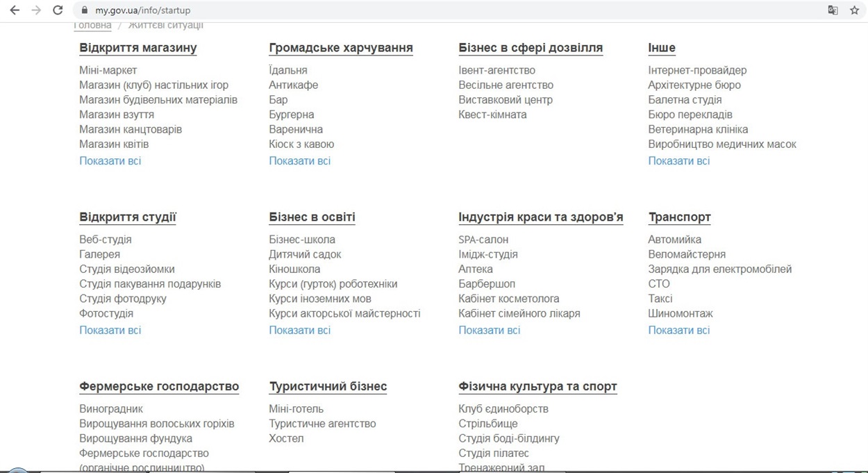The width and height of the screenshot is (868, 473).
Task: Select the Бургерна link
Action: (292, 115)
